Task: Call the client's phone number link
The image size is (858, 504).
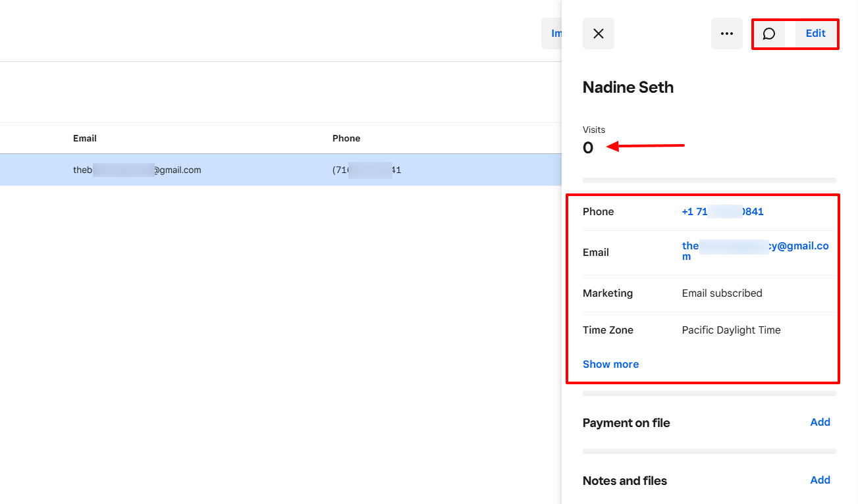Action: pyautogui.click(x=722, y=211)
